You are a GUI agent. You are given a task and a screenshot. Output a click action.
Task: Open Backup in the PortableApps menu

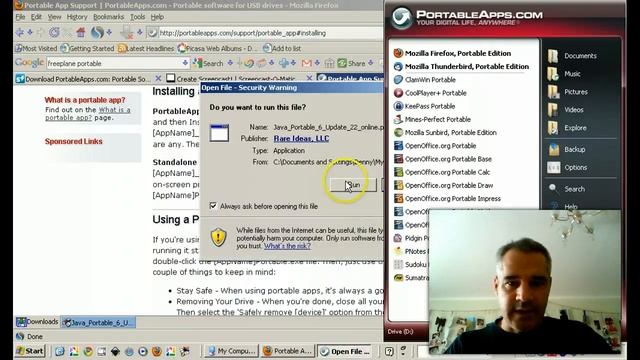pyautogui.click(x=567, y=149)
